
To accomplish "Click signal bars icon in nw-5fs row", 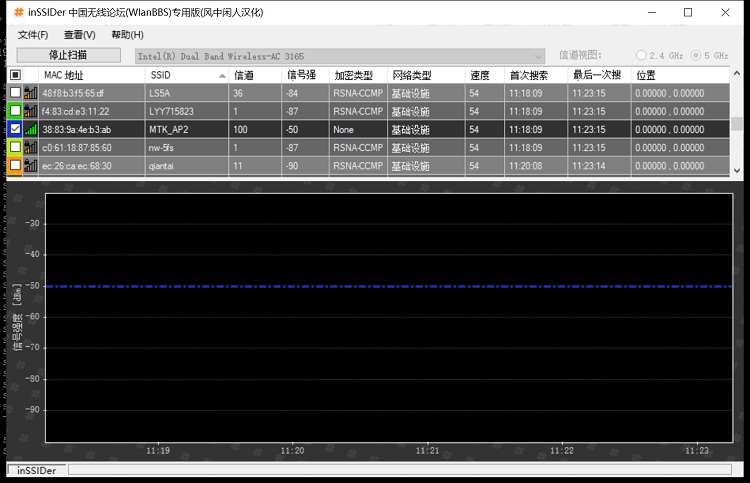I will point(30,147).
